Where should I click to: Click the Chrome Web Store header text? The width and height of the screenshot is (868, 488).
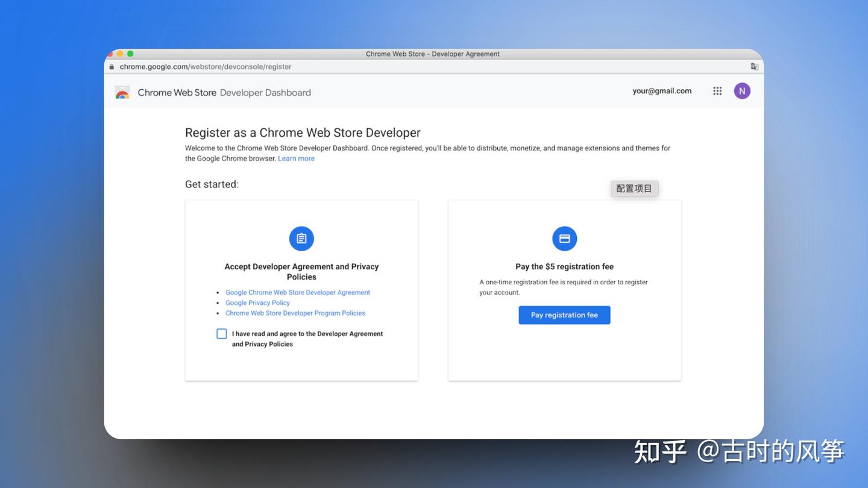click(x=177, y=92)
